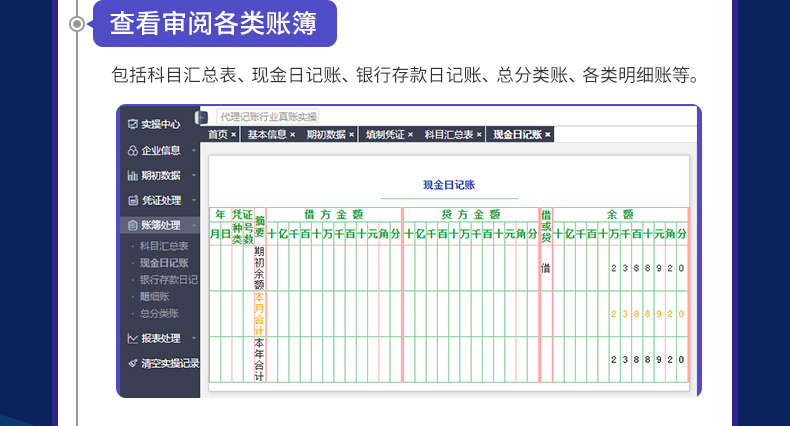
Task: Click the 清空实操记录 icon
Action: click(x=133, y=363)
